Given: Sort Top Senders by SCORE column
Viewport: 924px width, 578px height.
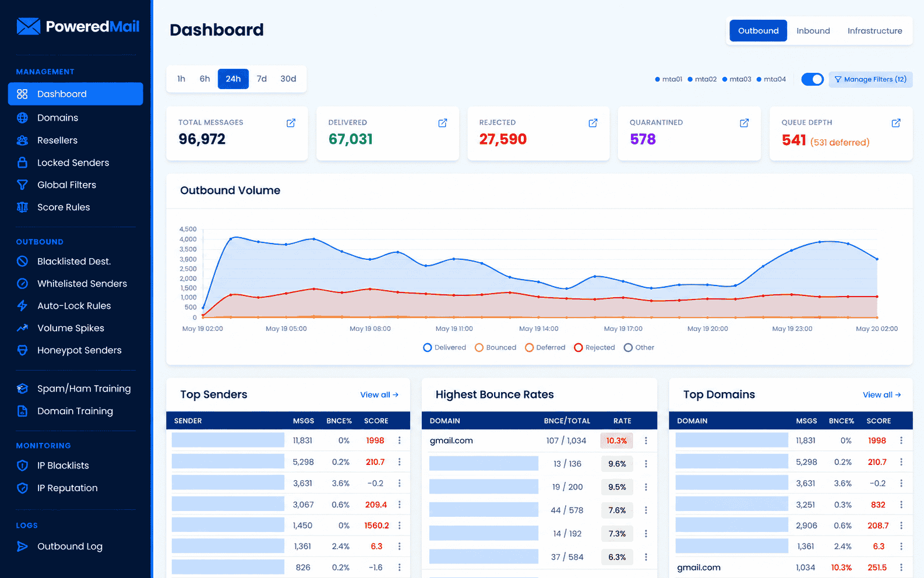Looking at the screenshot, I should 376,421.
